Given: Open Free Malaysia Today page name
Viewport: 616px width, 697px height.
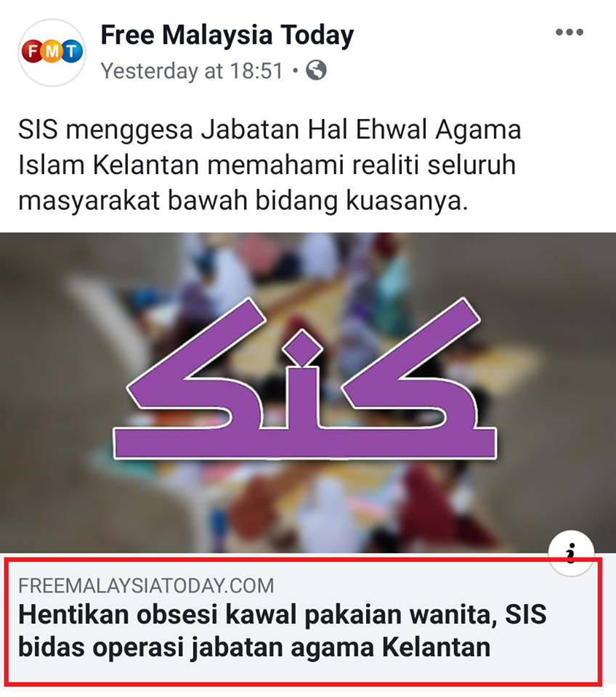Looking at the screenshot, I should coord(227,35).
